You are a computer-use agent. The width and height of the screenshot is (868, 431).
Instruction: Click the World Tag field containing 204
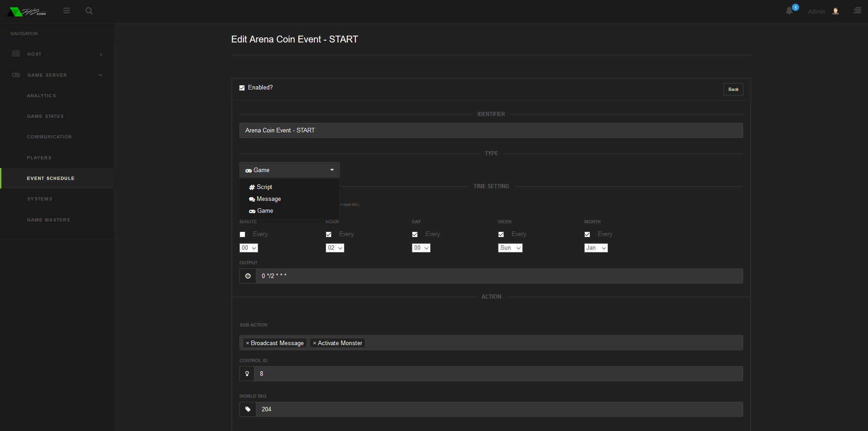pos(499,409)
